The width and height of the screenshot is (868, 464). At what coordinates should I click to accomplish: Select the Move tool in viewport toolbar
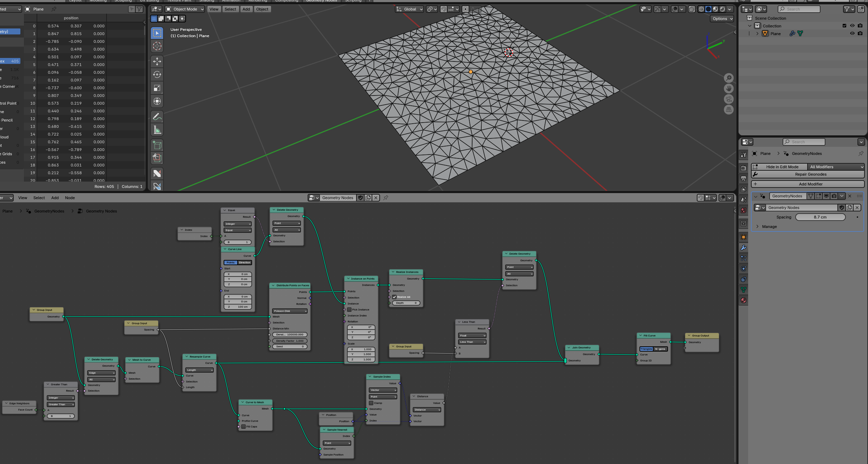157,61
